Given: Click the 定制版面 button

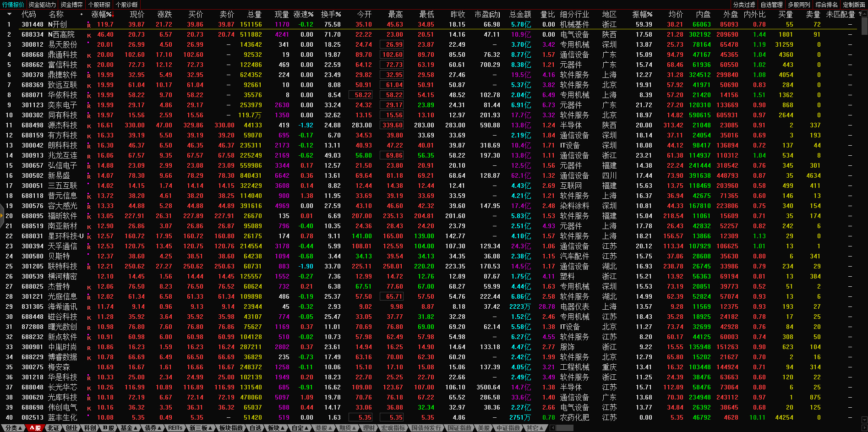Looking at the screenshot, I should click(x=854, y=5).
